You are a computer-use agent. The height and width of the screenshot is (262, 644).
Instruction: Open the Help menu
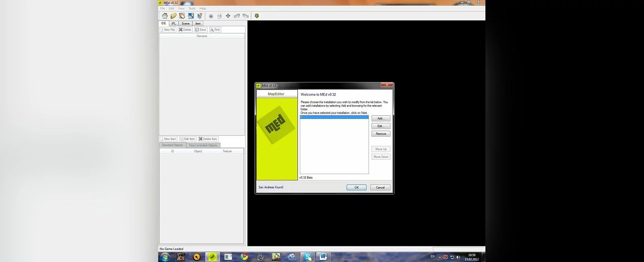(203, 8)
